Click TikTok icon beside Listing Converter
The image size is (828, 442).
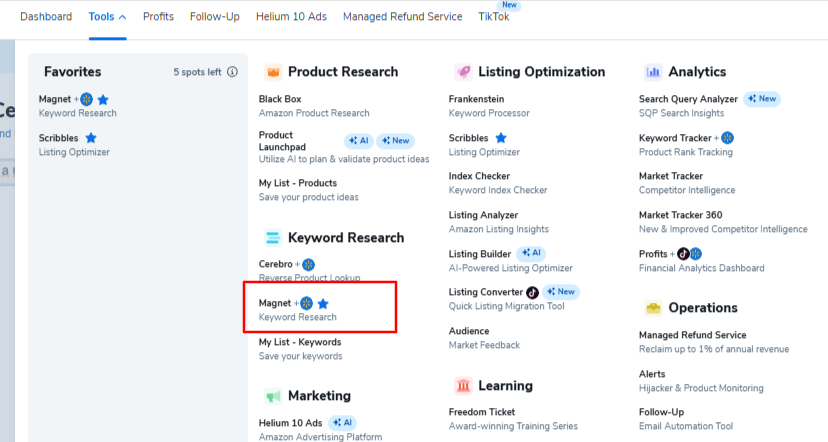532,292
